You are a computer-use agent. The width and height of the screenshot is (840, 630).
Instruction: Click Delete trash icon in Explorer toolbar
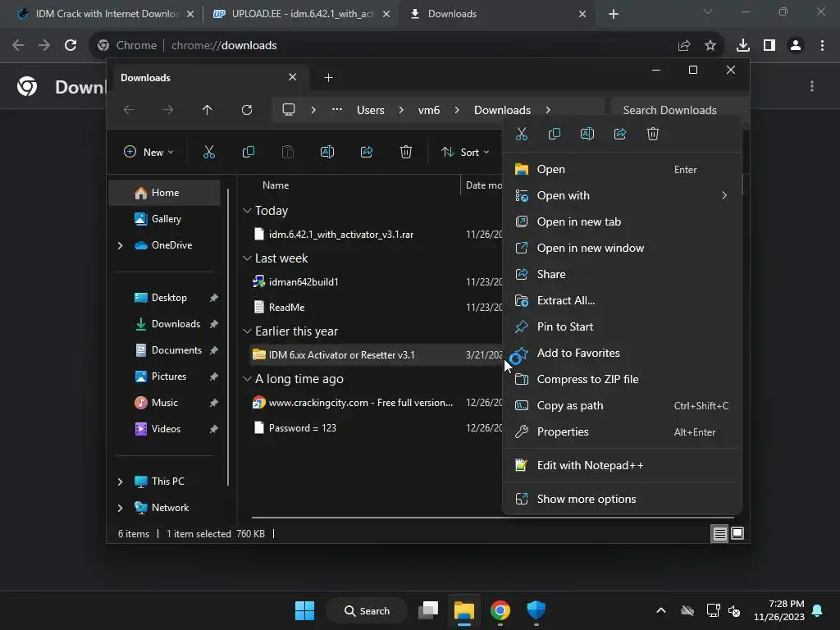click(x=406, y=152)
